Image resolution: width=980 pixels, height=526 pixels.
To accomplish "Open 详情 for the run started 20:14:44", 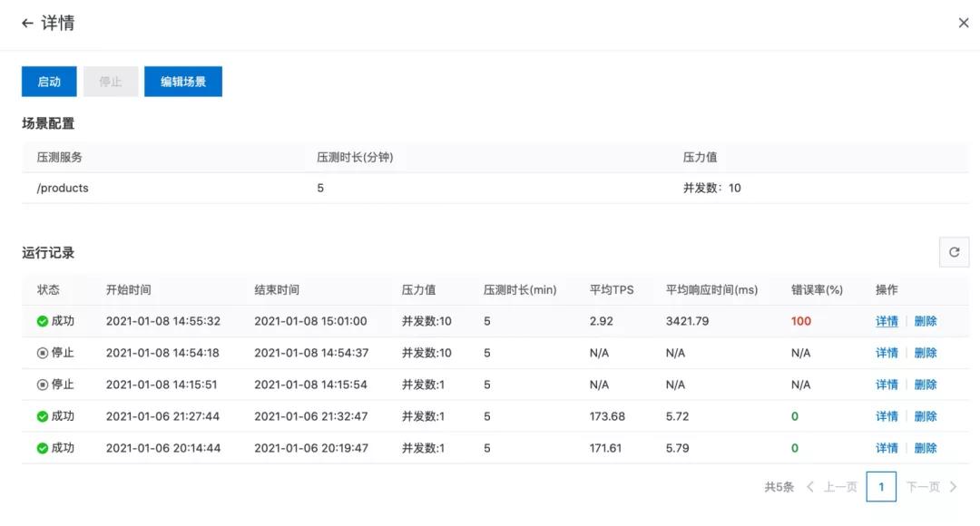I will [x=887, y=448].
